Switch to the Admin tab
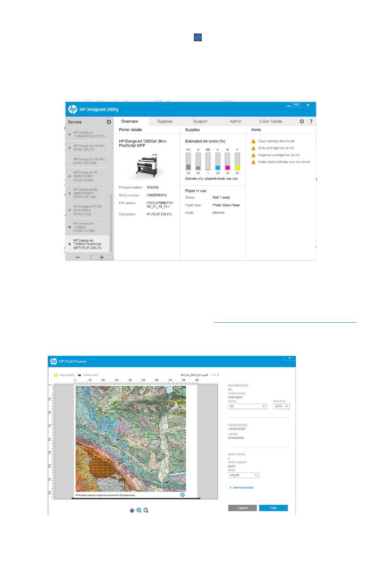This screenshot has width=392, height=577. click(236, 121)
